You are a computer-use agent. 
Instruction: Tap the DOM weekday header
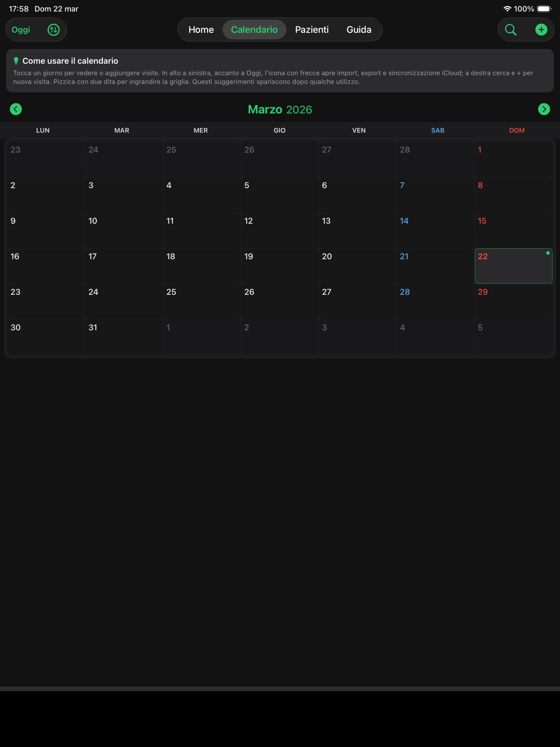517,130
